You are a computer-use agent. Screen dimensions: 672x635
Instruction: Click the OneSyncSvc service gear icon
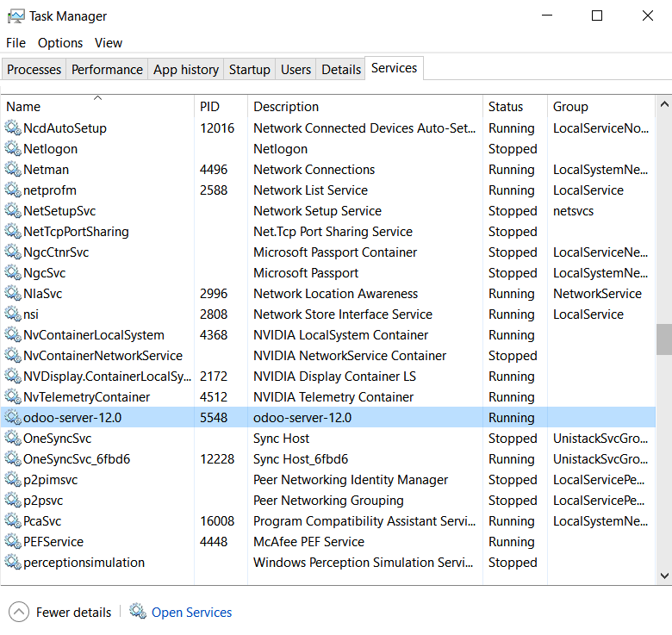(13, 438)
